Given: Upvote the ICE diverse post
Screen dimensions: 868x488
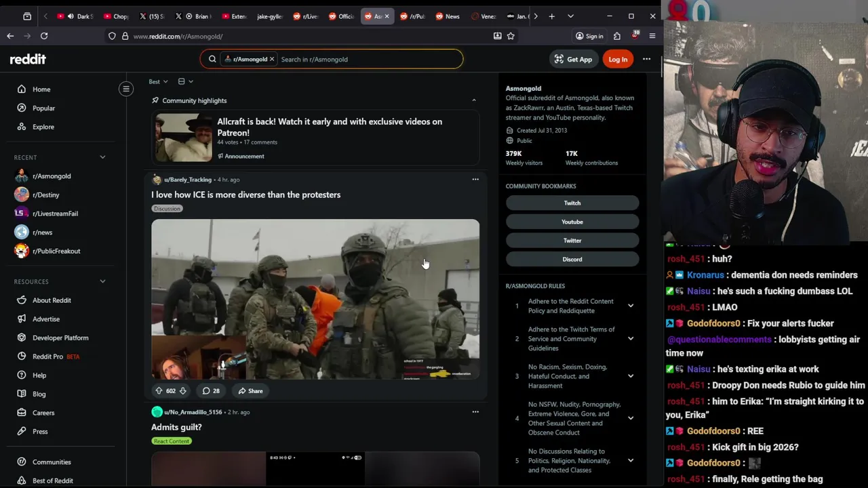Looking at the screenshot, I should point(159,390).
